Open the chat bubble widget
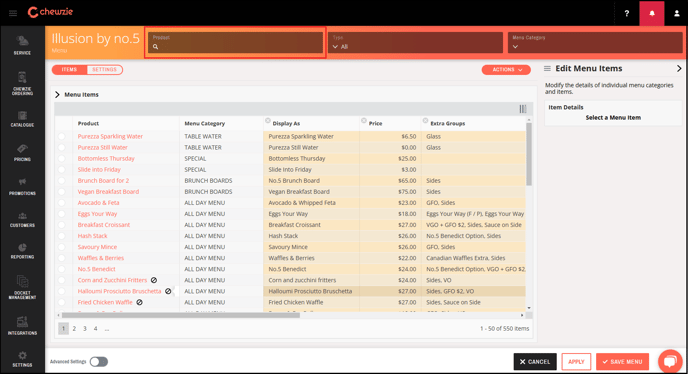Screen dimensions: 688x374 (670, 361)
